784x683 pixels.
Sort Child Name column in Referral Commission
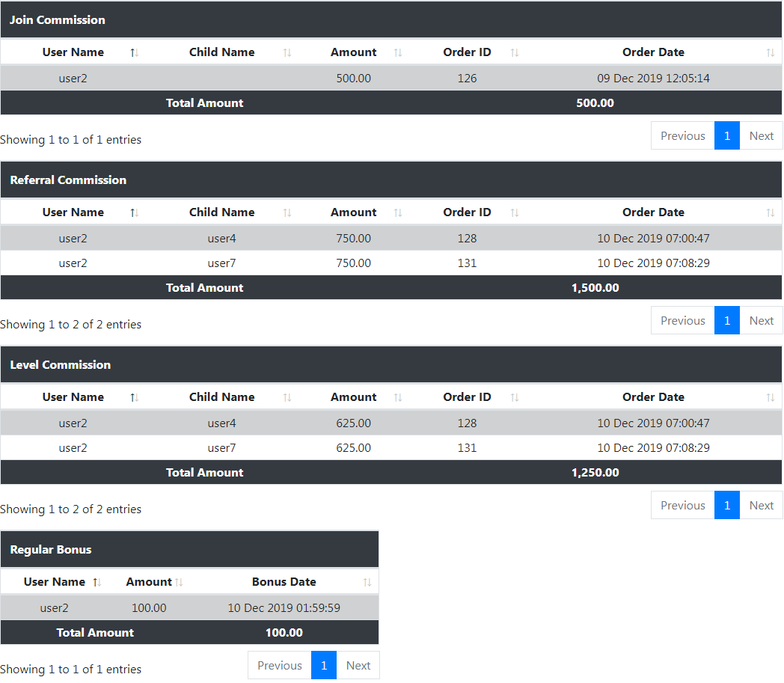click(x=288, y=212)
